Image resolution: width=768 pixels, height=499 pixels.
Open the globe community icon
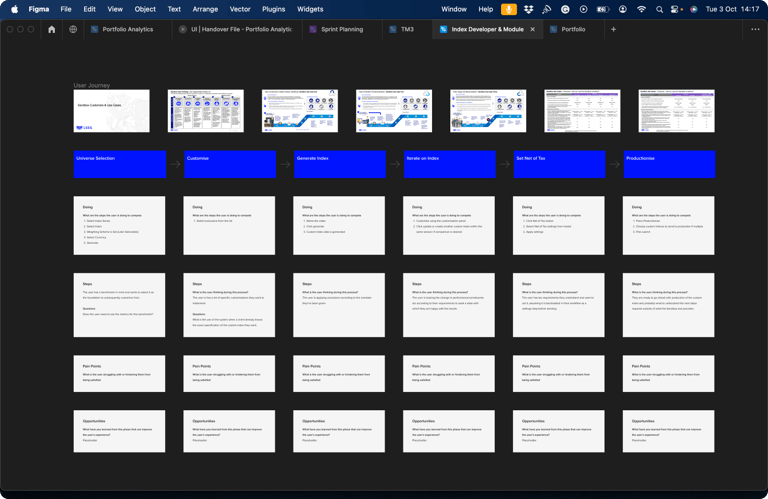click(73, 30)
